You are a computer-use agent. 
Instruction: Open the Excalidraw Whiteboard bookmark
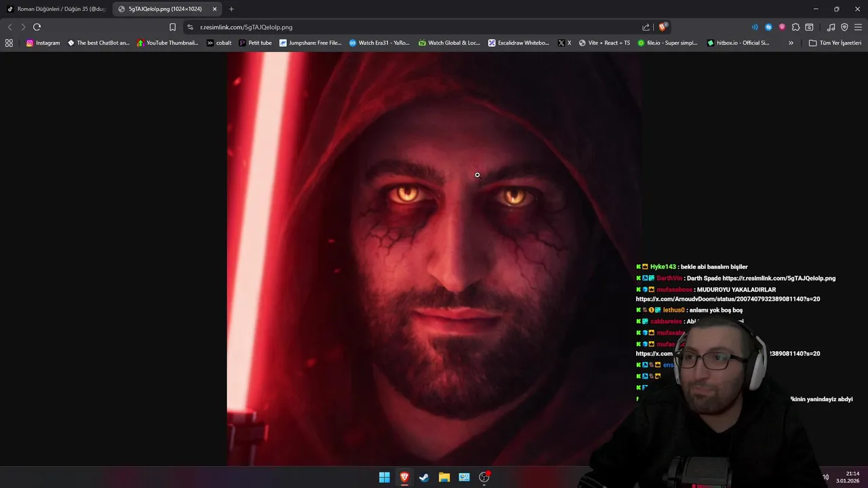click(x=519, y=43)
